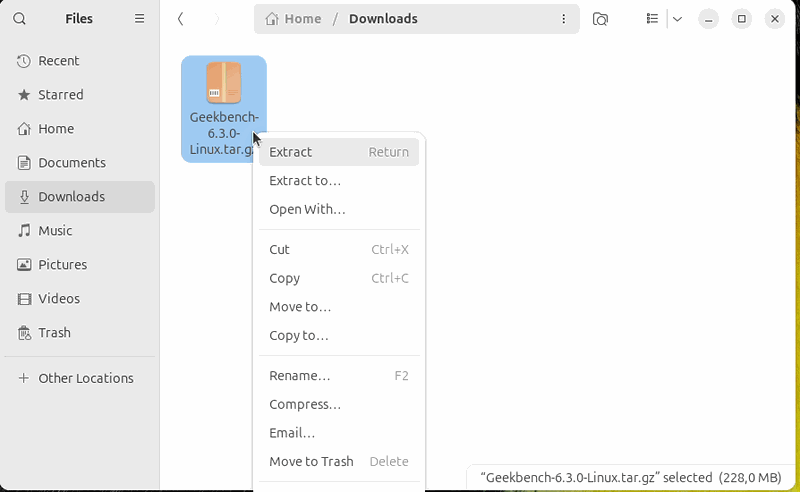Click the Trash icon in sidebar
The width and height of the screenshot is (800, 492).
(x=24, y=333)
